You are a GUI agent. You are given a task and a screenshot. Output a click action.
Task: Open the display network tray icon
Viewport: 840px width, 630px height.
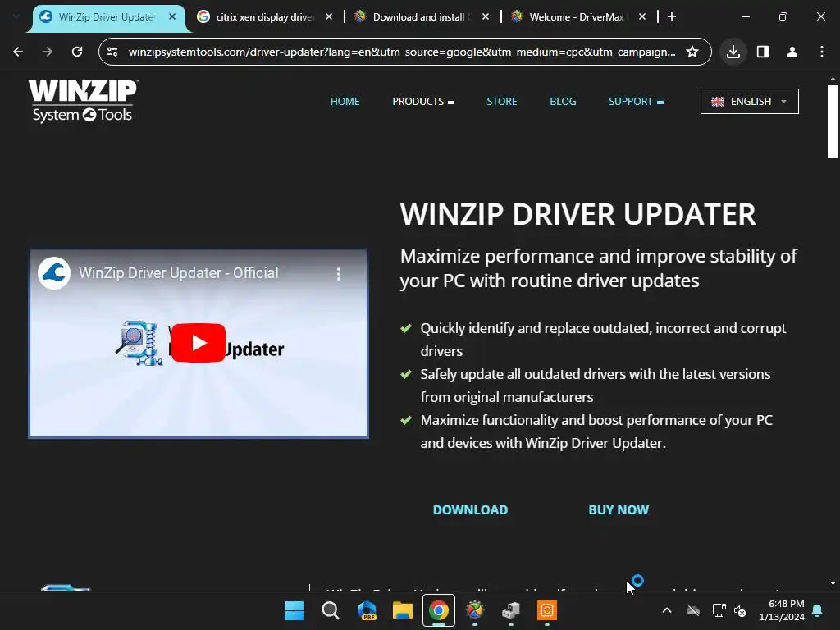719,610
